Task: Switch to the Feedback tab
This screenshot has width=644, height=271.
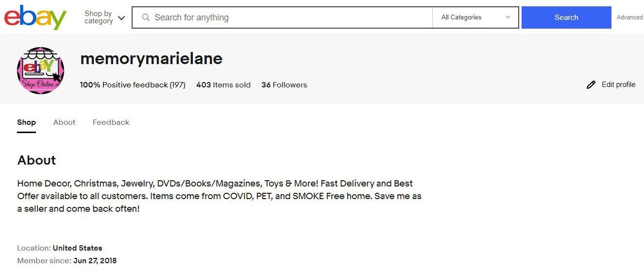Action: (x=111, y=122)
